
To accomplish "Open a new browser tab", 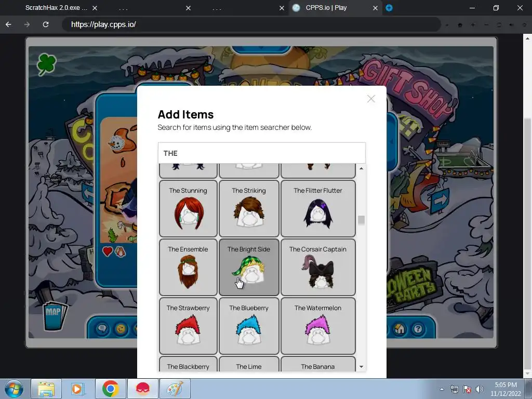I will pyautogui.click(x=389, y=8).
